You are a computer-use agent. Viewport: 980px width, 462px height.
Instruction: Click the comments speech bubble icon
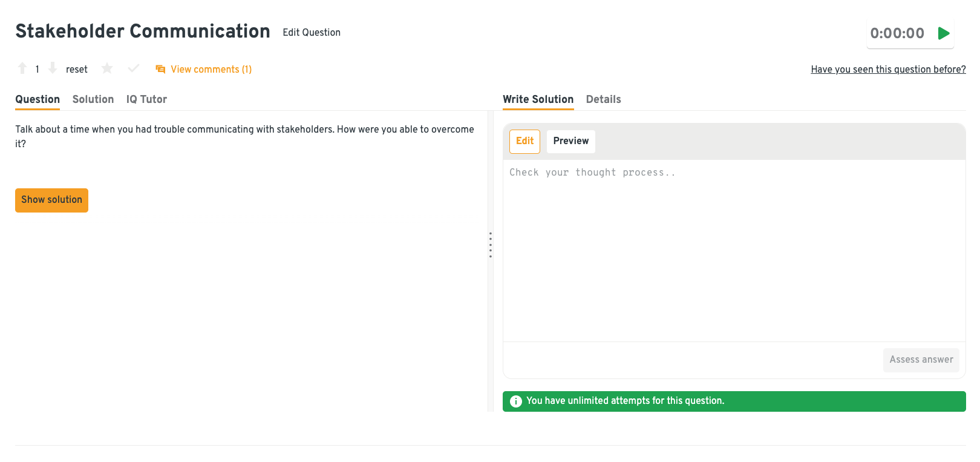click(x=160, y=69)
